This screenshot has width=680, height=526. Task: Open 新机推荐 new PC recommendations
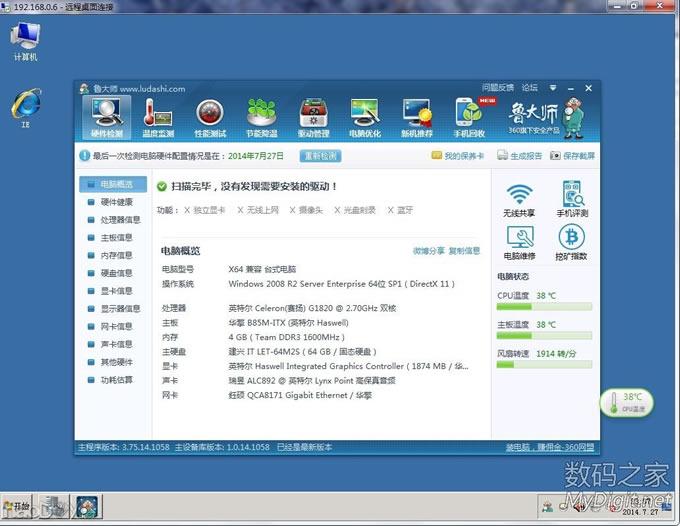417,117
